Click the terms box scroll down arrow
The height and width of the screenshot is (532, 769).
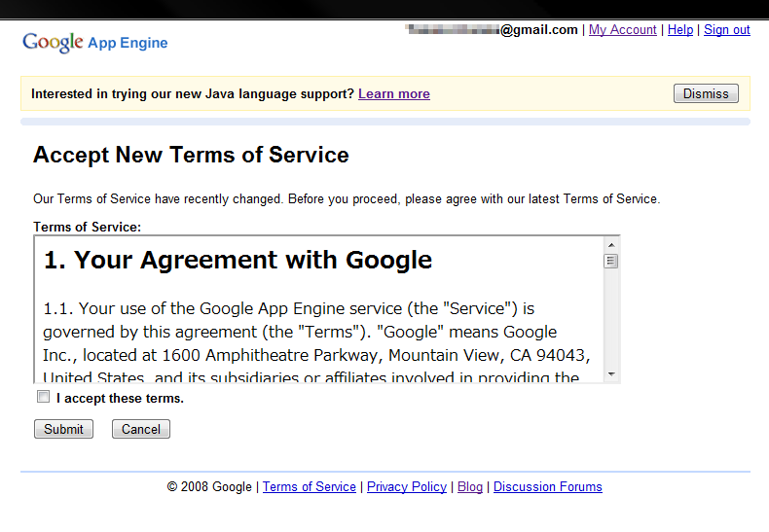click(611, 374)
